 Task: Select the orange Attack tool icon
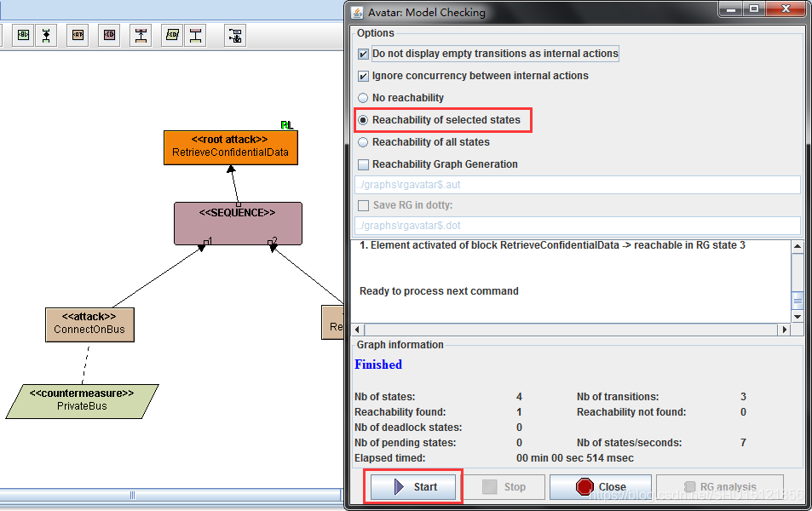click(78, 35)
